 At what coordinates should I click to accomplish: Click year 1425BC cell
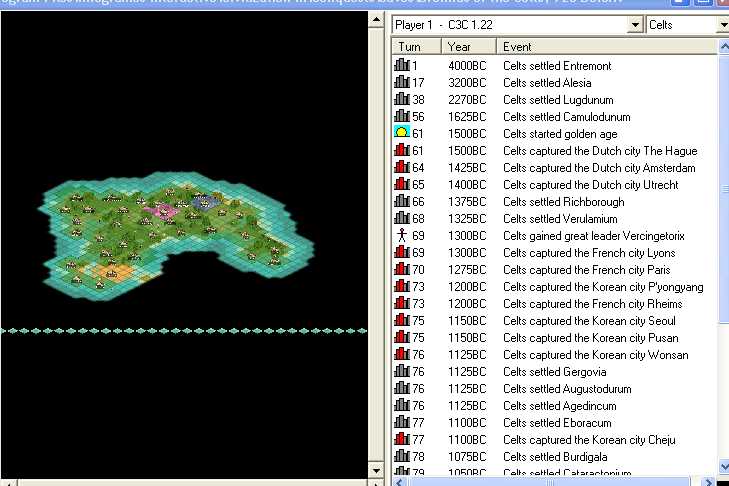(x=467, y=168)
